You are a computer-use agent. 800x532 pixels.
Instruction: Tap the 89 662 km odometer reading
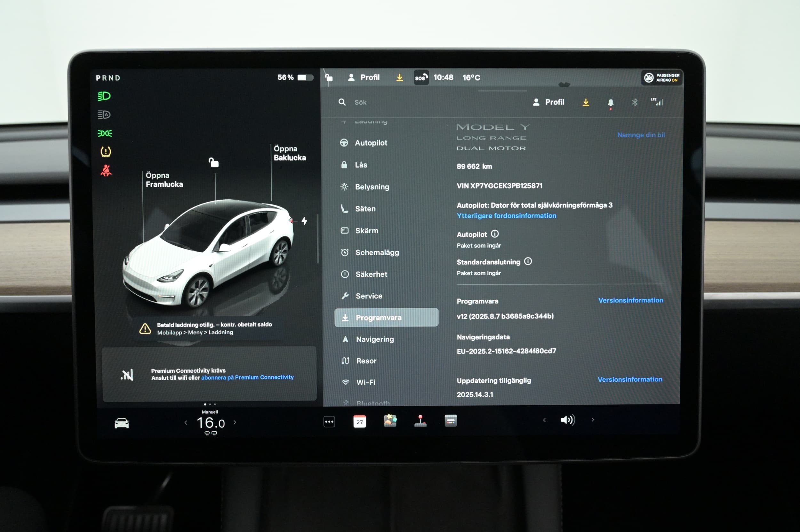pos(474,167)
